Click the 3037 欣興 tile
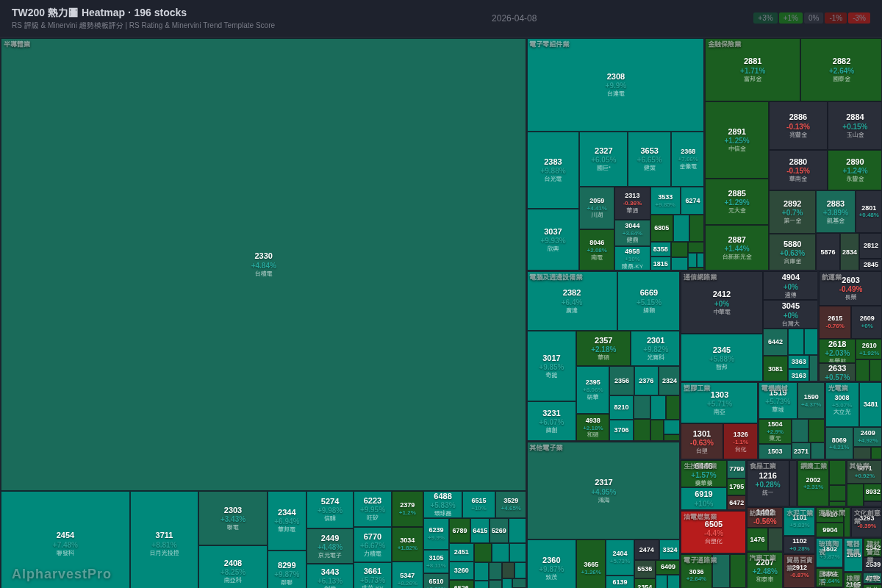The image size is (882, 588). click(x=553, y=240)
